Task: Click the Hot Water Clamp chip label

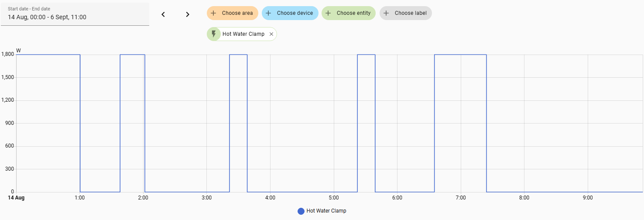Action: click(243, 34)
